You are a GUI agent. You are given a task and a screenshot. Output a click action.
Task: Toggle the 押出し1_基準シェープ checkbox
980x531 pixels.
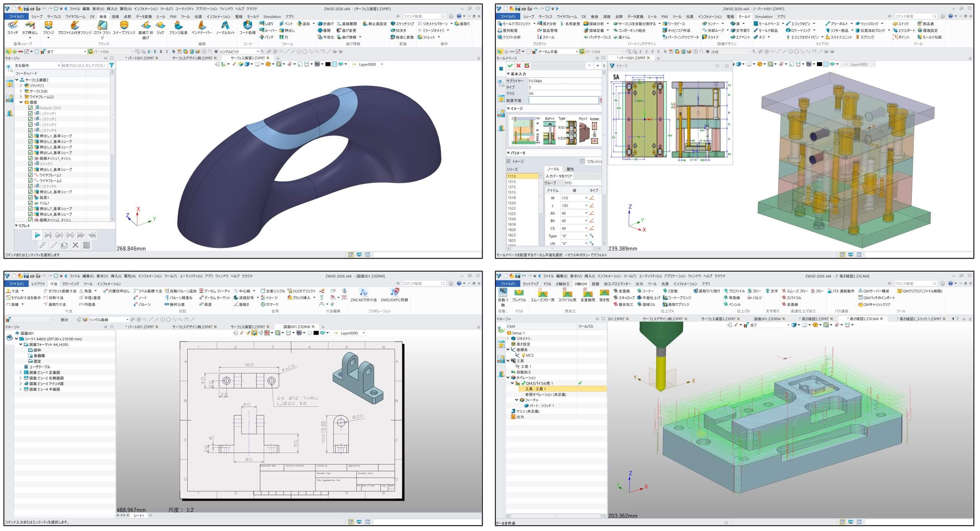click(31, 136)
